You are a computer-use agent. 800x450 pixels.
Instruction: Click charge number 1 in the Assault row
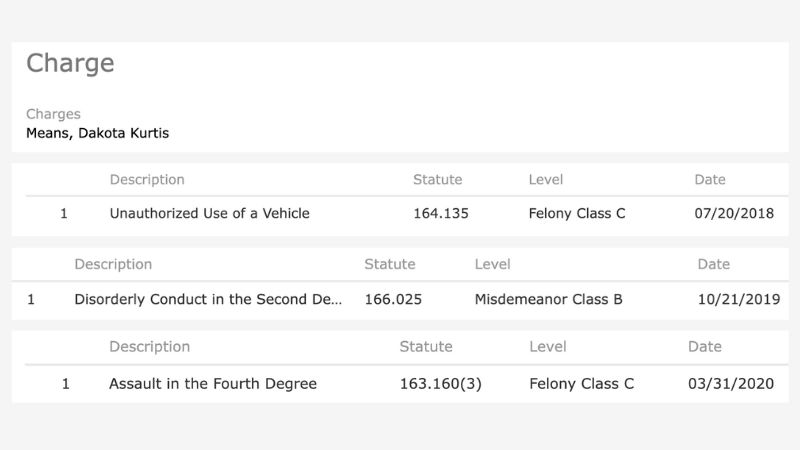click(65, 383)
